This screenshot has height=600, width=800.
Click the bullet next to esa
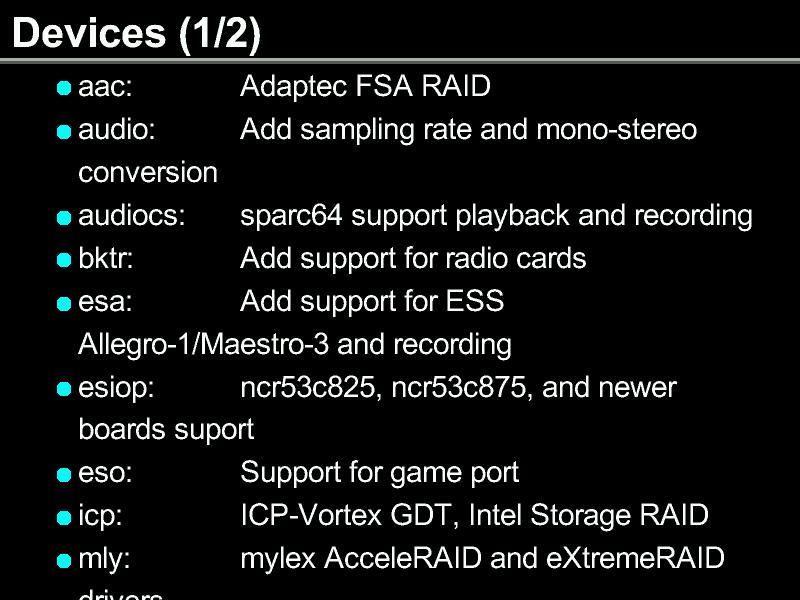[x=64, y=303]
